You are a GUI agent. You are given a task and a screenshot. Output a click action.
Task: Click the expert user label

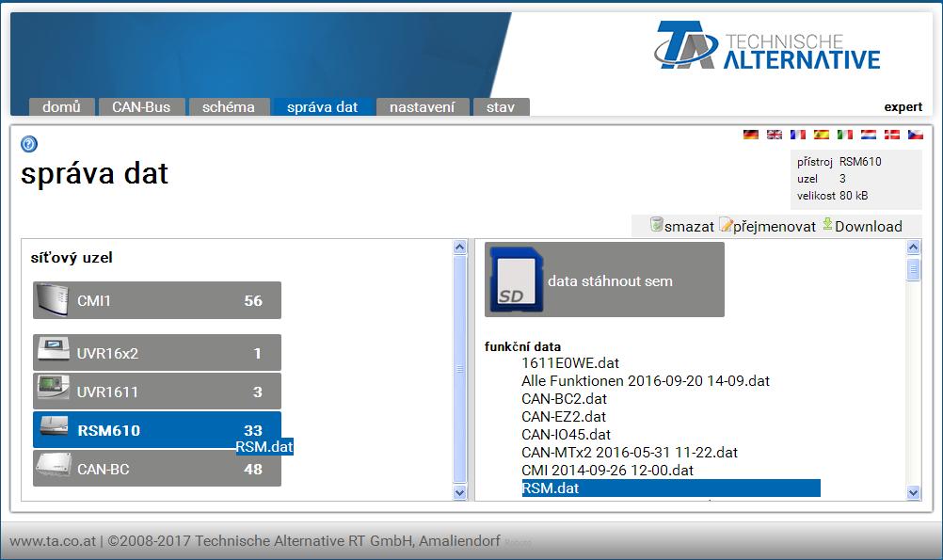pos(903,107)
